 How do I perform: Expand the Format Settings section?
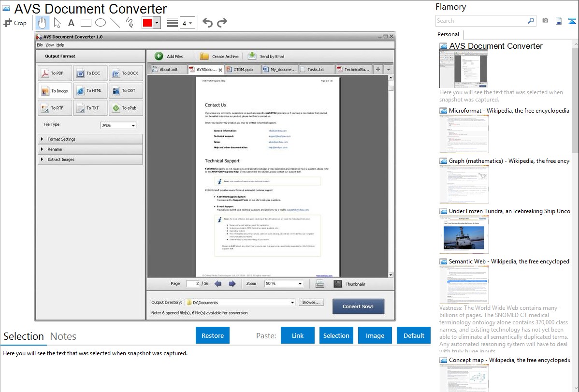[90, 139]
